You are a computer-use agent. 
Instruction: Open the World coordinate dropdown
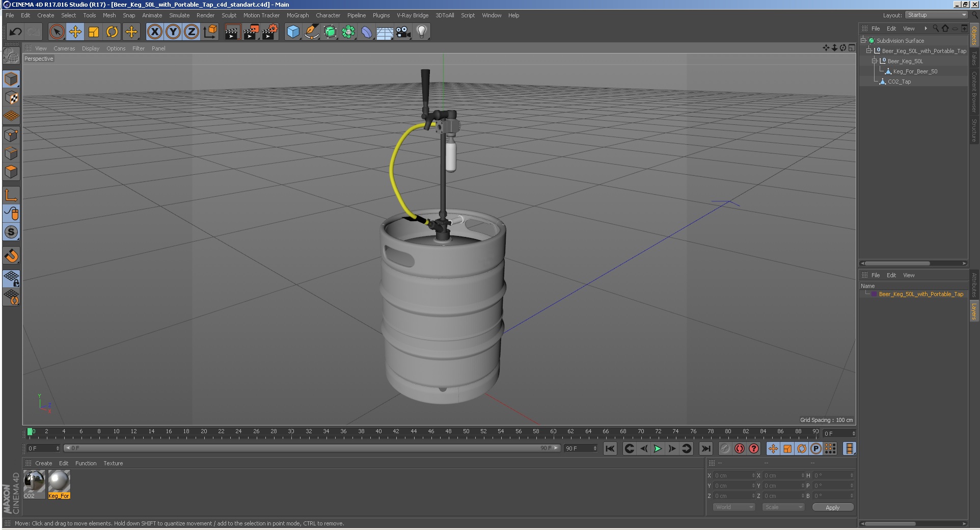(x=733, y=507)
